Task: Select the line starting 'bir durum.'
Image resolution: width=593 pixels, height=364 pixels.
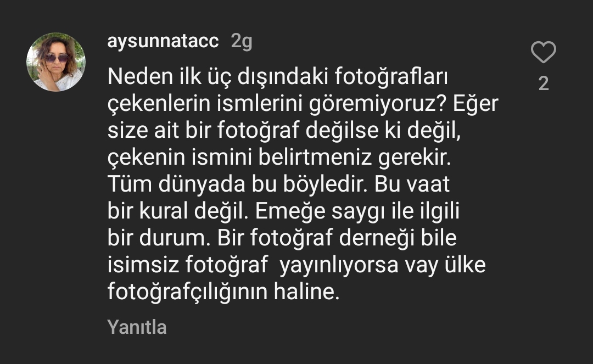Action: (282, 238)
